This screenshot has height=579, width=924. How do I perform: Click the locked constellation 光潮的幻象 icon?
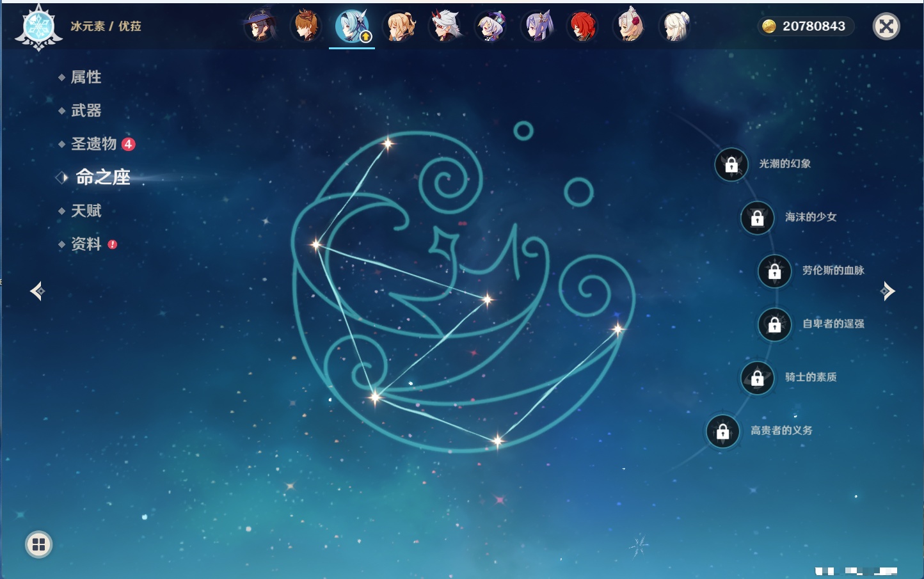pyautogui.click(x=731, y=165)
